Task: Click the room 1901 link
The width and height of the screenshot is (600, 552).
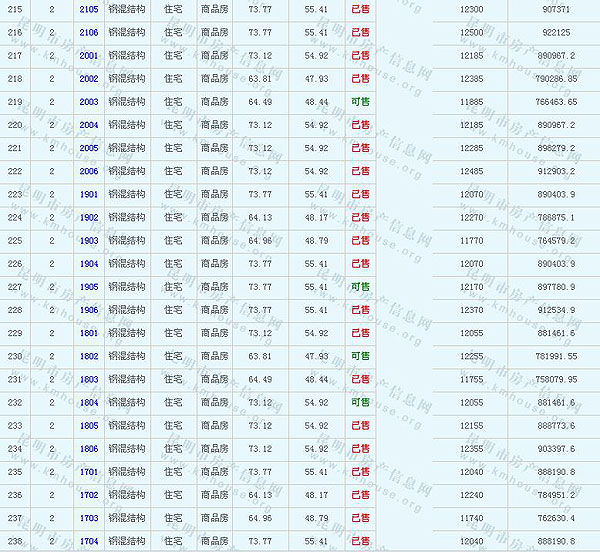Action: 88,194
